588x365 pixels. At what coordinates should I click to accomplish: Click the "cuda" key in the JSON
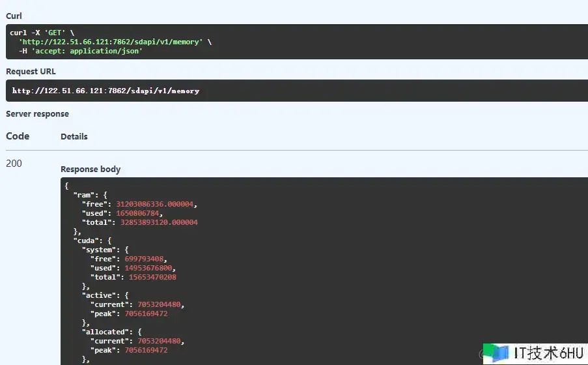click(x=86, y=241)
